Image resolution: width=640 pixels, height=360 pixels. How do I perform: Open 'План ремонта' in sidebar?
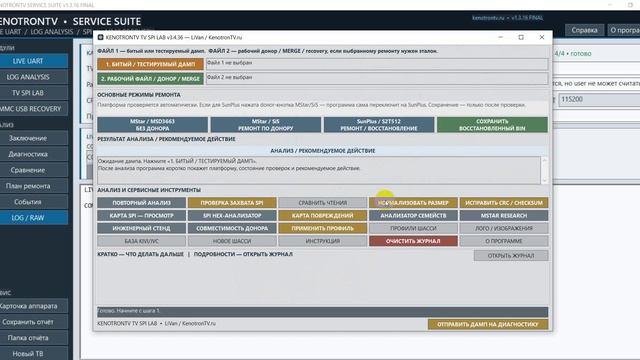(x=33, y=186)
